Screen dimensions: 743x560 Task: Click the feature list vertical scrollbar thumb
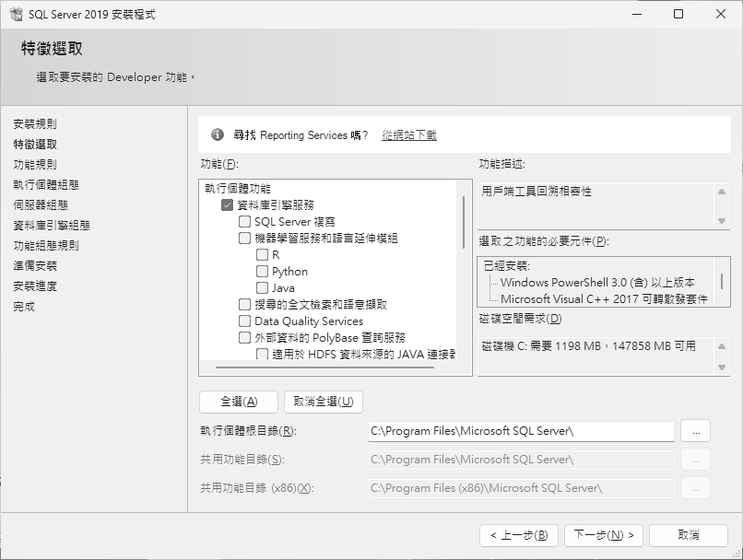coord(464,222)
